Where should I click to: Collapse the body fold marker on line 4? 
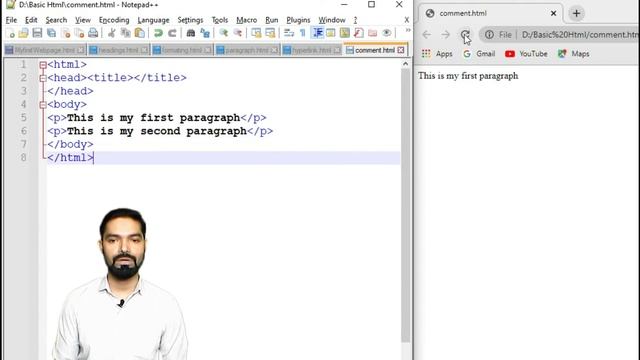[x=43, y=105]
